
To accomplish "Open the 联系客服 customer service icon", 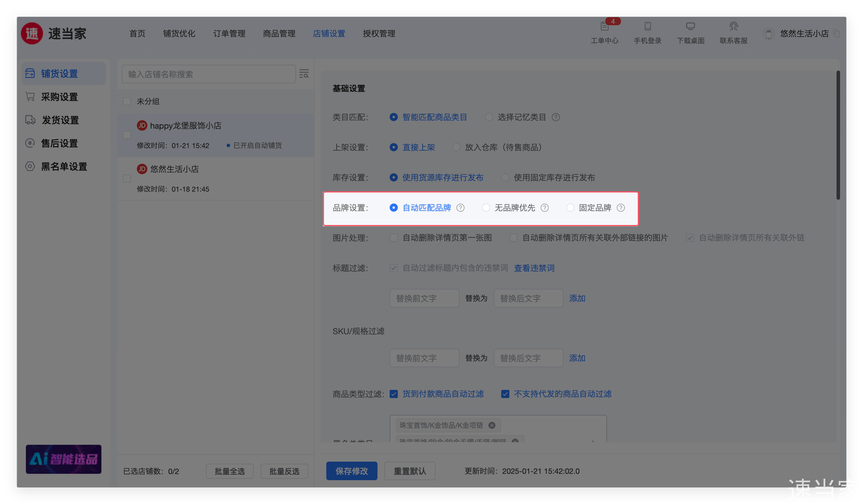I will pos(733,27).
